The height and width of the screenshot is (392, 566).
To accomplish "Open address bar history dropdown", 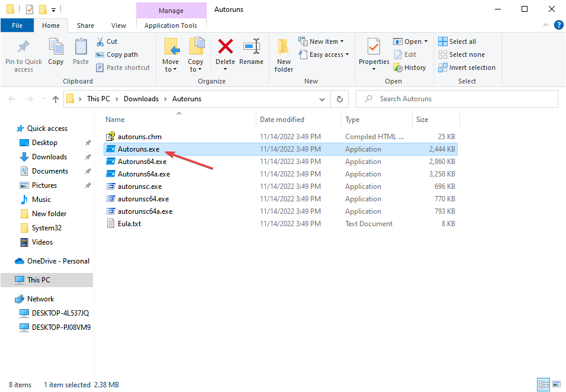I will tap(322, 99).
